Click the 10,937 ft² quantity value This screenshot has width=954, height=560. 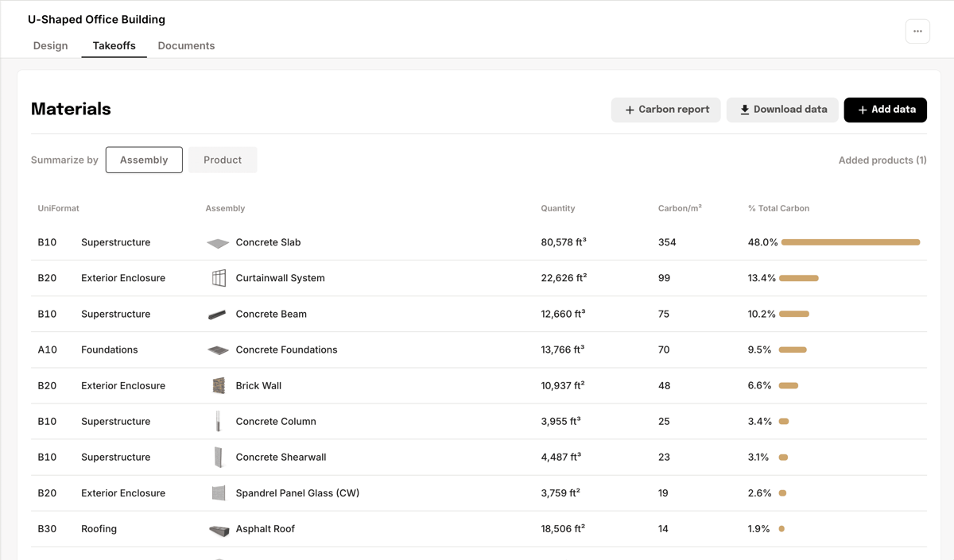pyautogui.click(x=563, y=385)
